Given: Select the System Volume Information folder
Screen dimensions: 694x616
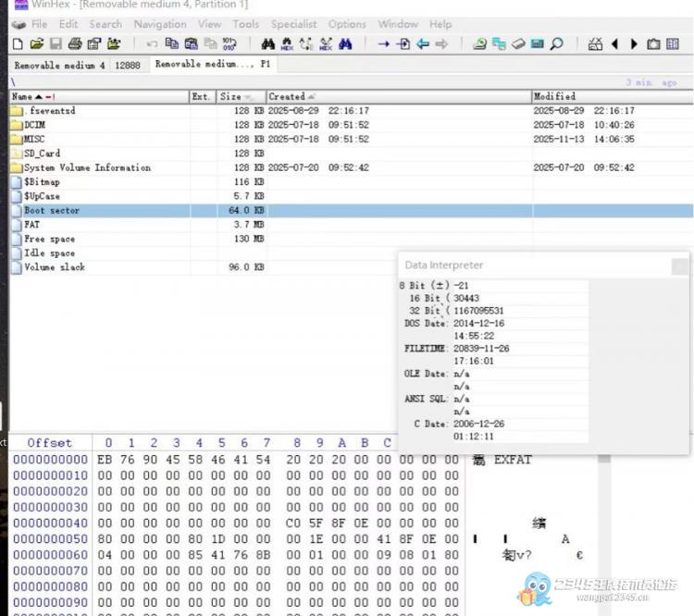Looking at the screenshot, I should [x=87, y=167].
